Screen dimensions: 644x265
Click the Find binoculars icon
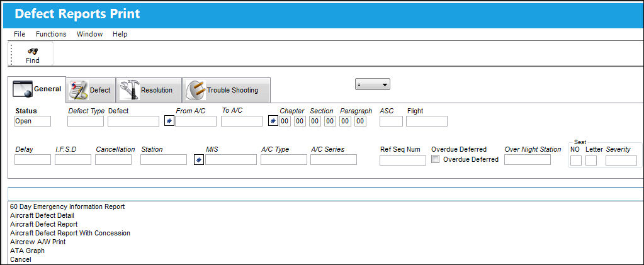[x=33, y=52]
